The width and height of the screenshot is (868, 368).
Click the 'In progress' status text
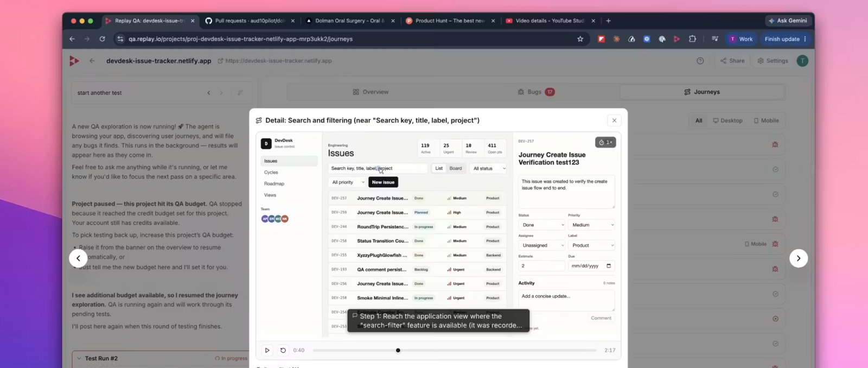[234, 358]
